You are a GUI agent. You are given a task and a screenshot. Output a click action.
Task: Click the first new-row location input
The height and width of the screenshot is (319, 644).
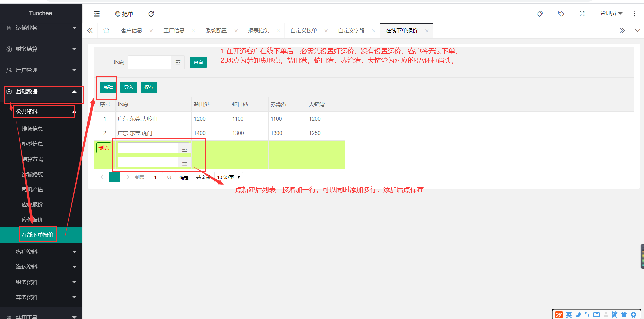click(x=148, y=148)
